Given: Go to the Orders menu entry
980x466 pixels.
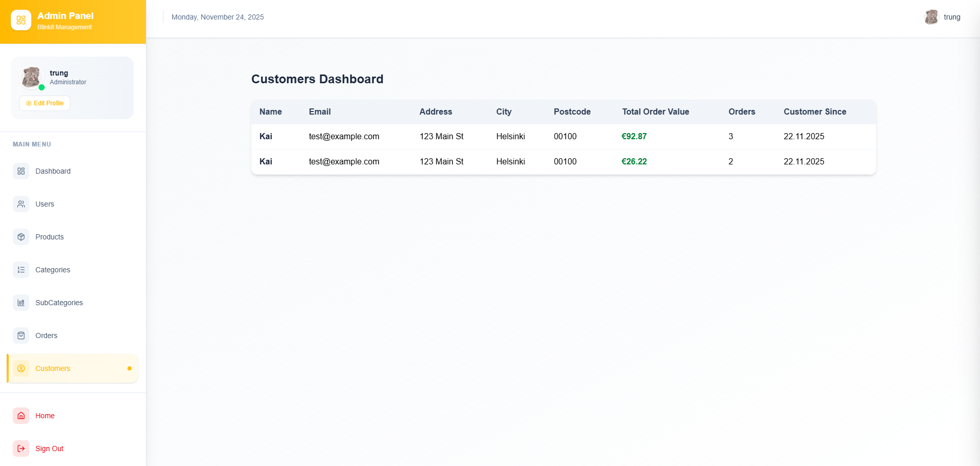Looking at the screenshot, I should [x=46, y=335].
